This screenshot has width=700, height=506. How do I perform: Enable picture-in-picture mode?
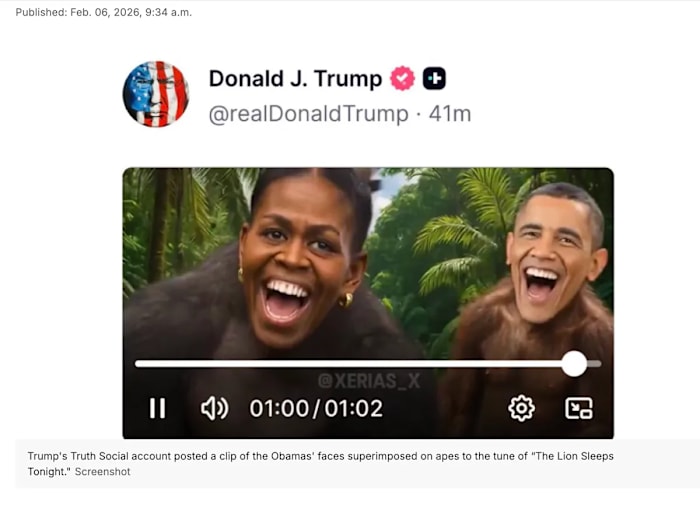click(579, 408)
